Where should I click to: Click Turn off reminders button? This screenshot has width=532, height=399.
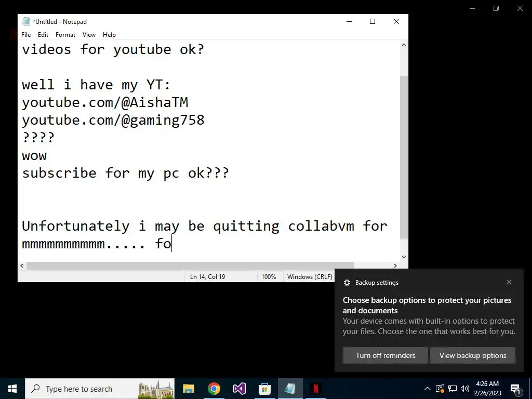tap(385, 355)
